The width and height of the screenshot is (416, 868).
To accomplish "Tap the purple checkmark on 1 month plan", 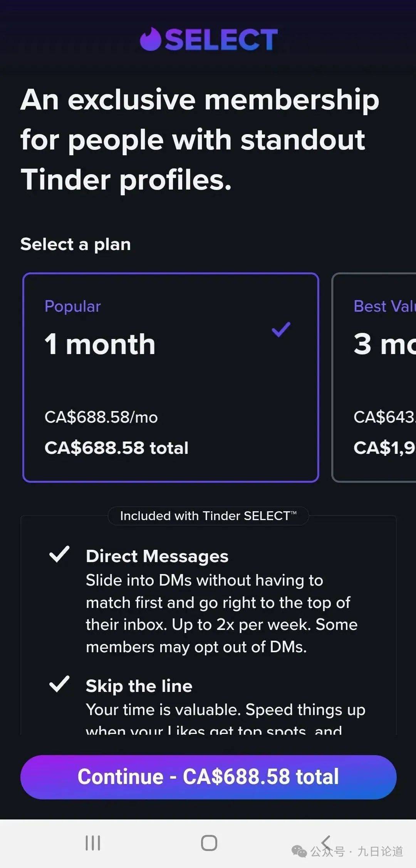I will coord(281,329).
